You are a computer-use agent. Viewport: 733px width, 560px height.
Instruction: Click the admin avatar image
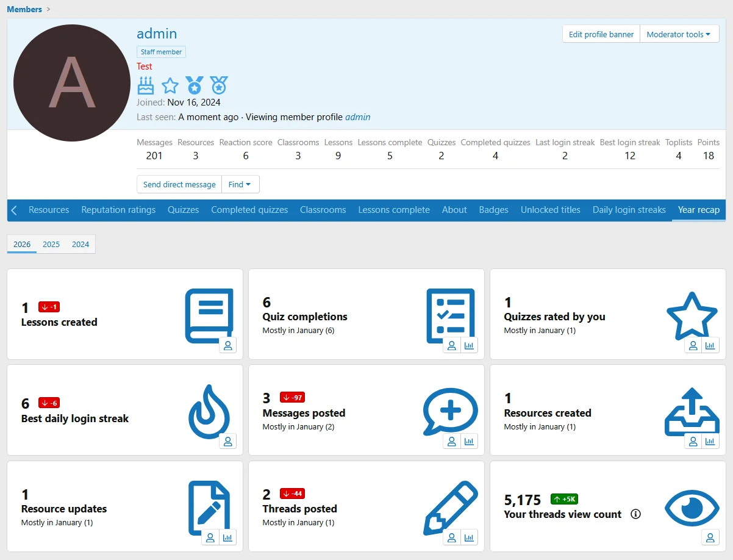click(71, 83)
